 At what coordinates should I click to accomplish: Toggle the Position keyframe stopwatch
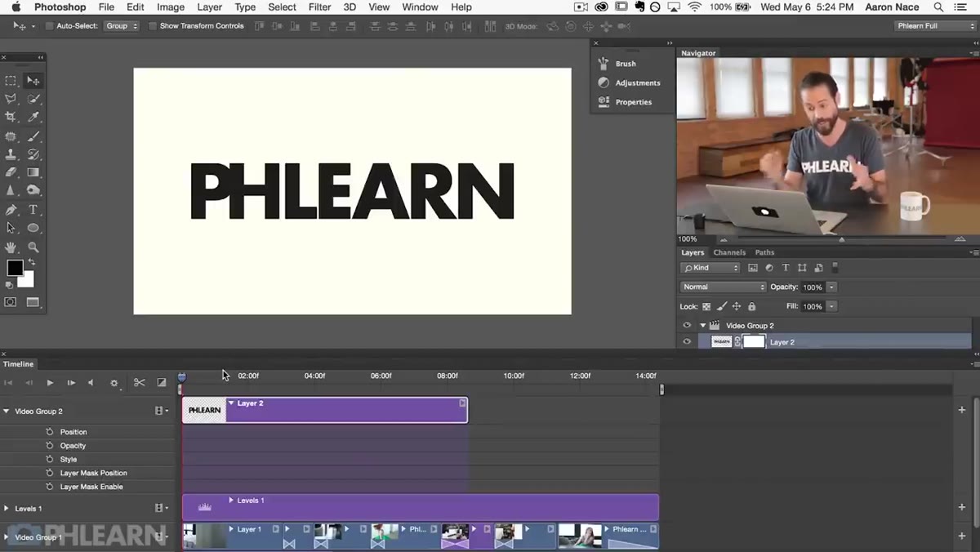[50, 432]
